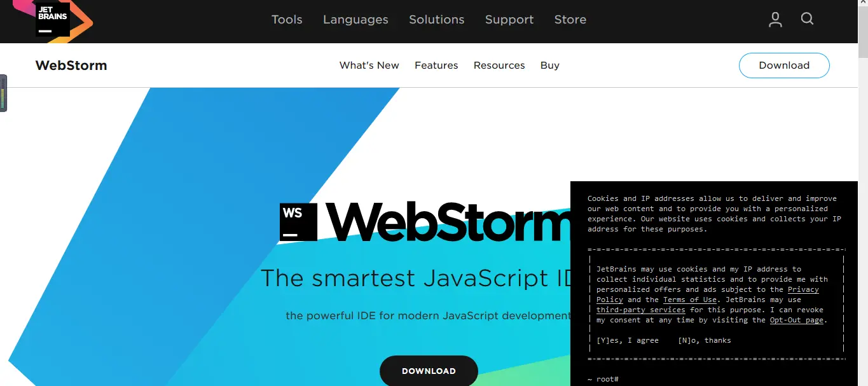Open the Languages menu
This screenshot has height=386, width=868.
pyautogui.click(x=355, y=20)
